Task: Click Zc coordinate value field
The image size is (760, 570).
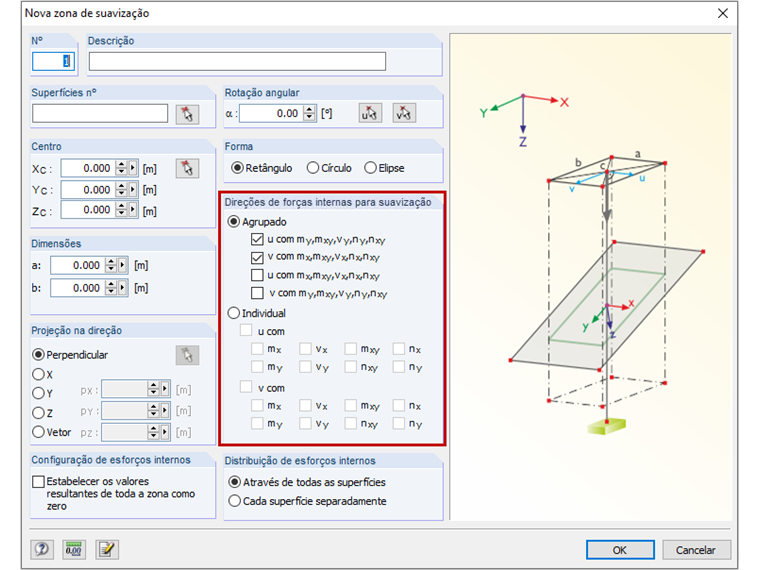Action: [89, 210]
